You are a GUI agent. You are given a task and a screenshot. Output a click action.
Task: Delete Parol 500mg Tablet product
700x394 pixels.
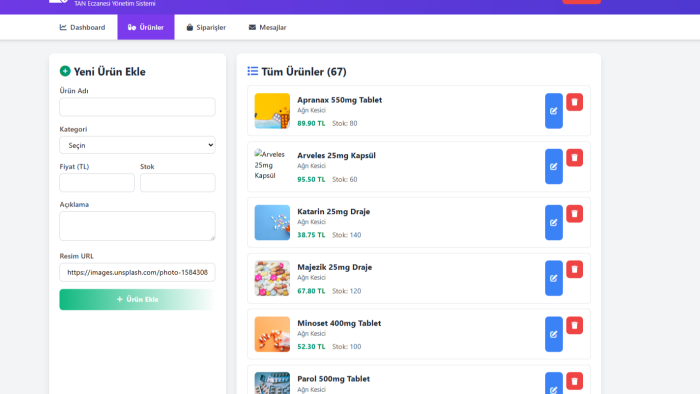[575, 381]
